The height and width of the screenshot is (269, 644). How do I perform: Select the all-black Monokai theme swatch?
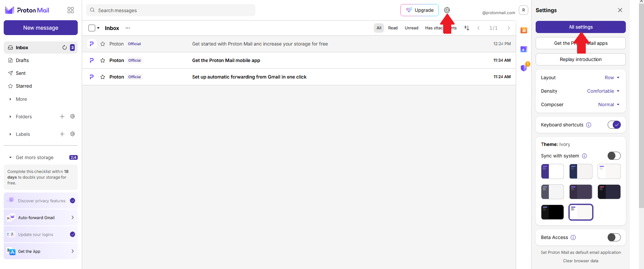[552, 212]
